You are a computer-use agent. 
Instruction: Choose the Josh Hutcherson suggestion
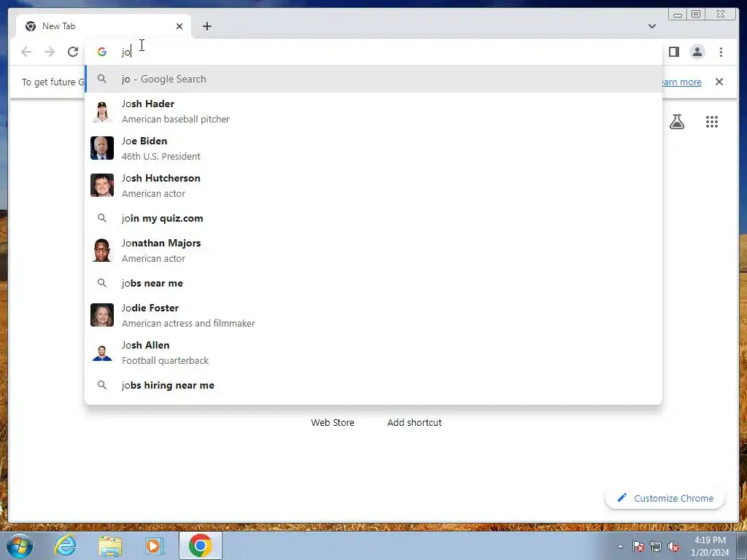click(x=373, y=186)
